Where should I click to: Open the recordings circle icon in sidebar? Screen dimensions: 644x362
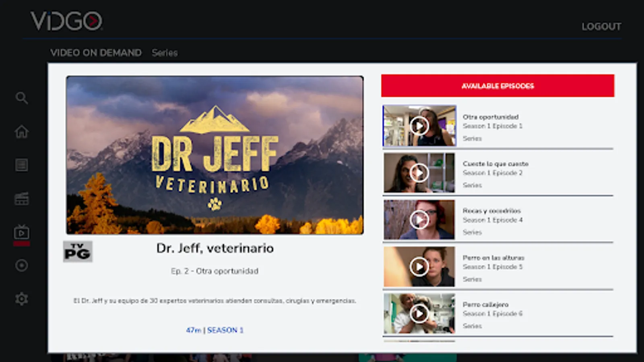tap(22, 265)
